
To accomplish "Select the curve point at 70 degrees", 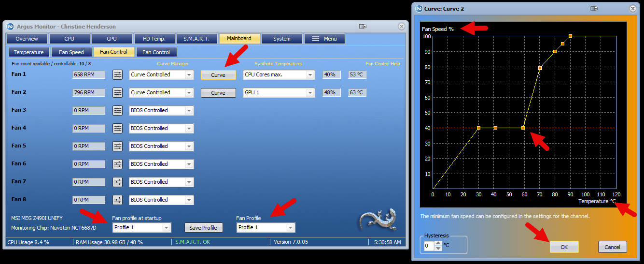I will click(540, 68).
